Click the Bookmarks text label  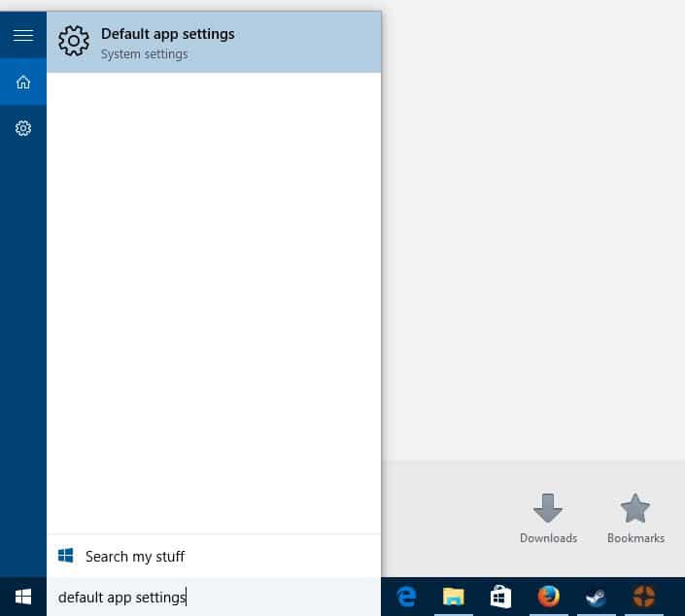(635, 538)
